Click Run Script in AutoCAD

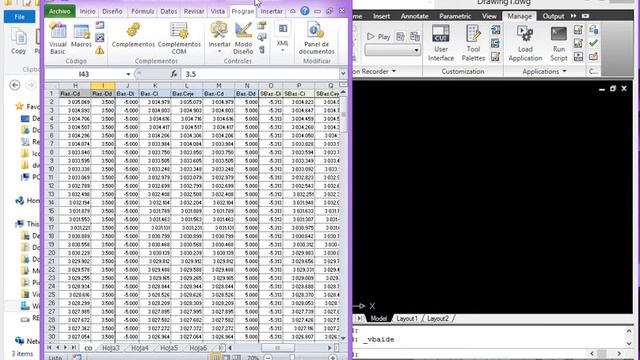(559, 43)
